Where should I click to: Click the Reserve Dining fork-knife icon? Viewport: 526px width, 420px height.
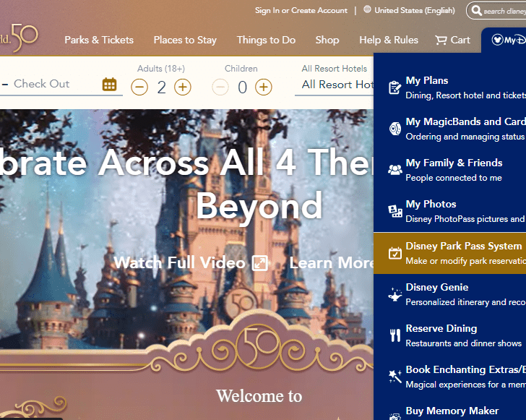point(394,335)
